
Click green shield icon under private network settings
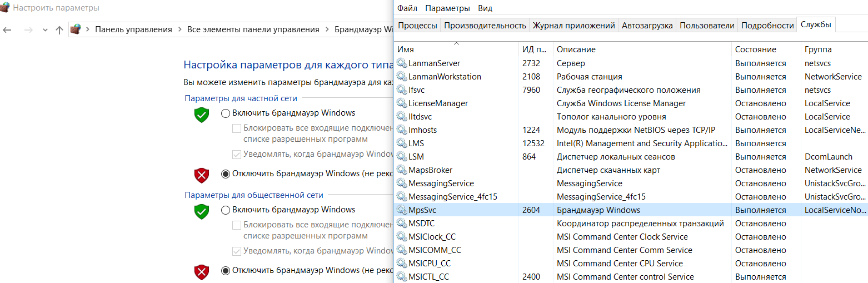[x=201, y=115]
